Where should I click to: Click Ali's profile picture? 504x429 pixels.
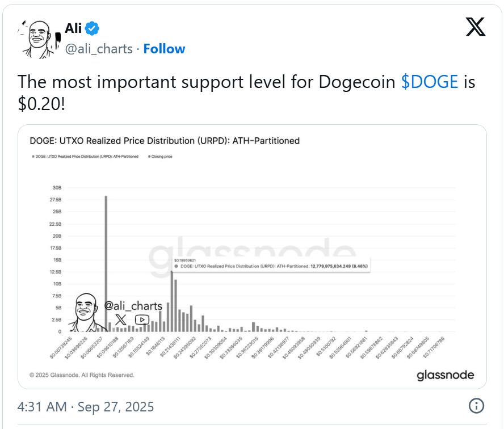38,39
